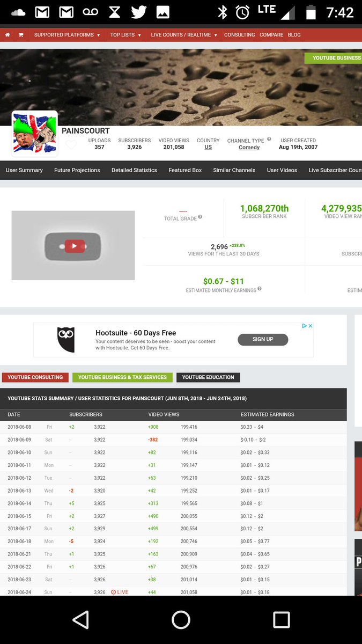The height and width of the screenshot is (644, 362).
Task: Tap the 2,696 views for last 30 days value
Action: 219,247
